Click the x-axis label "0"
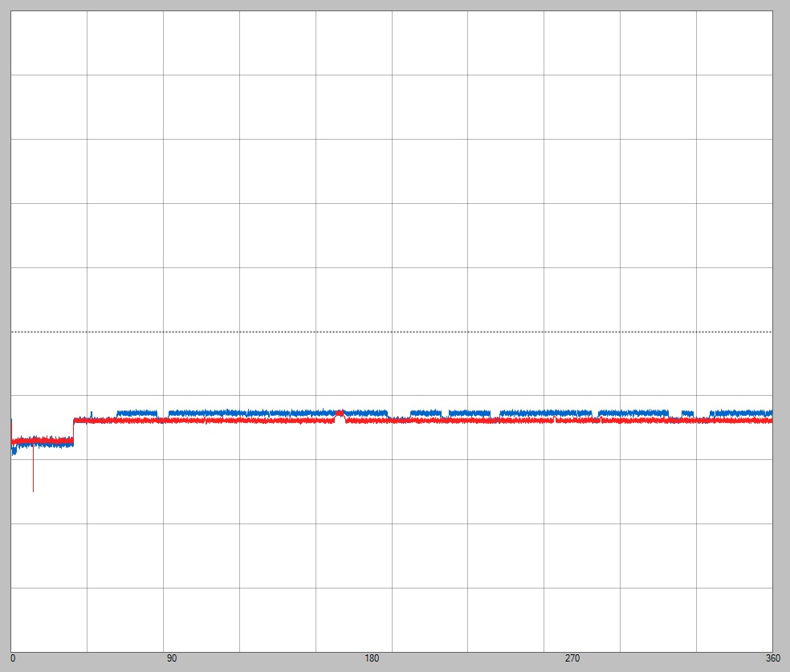790x672 pixels. click(x=13, y=658)
